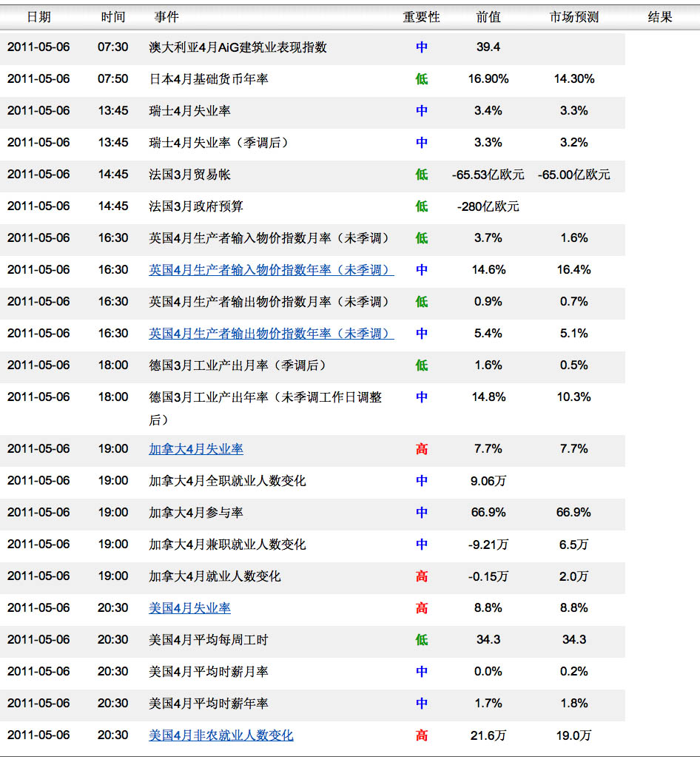This screenshot has height=765, width=700.
Task: Click 中 importance for 澳大利亚4月AiG建筑业表现指数
Action: point(422,47)
